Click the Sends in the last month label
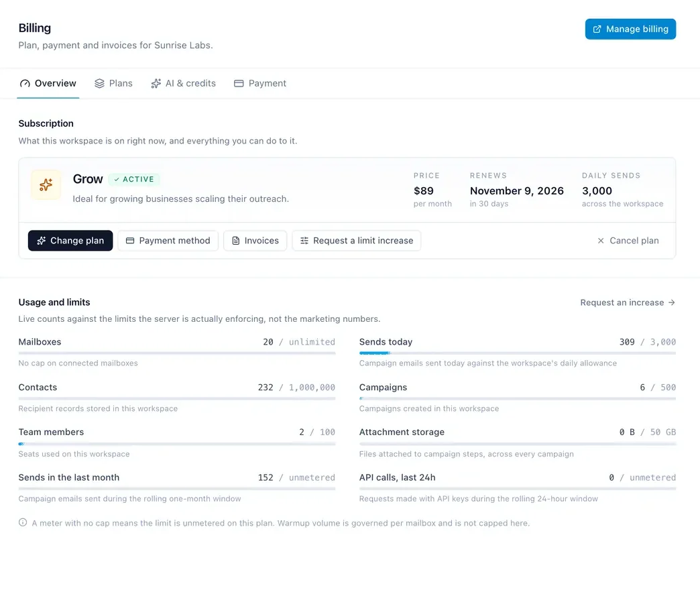 pos(69,477)
